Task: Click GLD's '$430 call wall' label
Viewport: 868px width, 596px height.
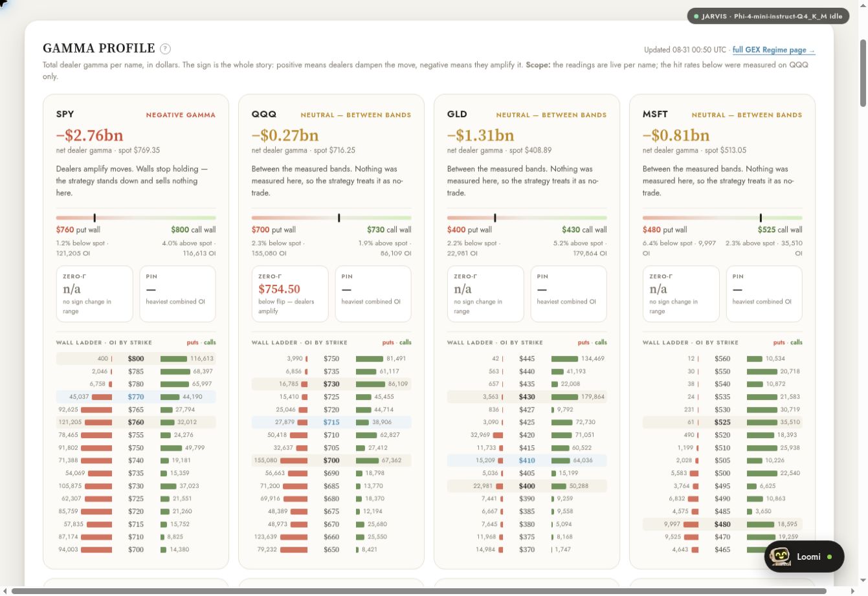Action: point(584,230)
